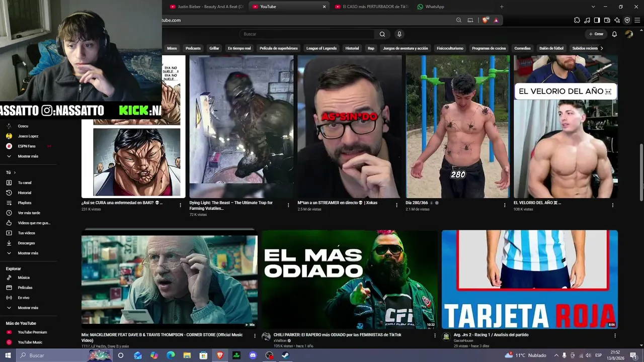Open the Microsoft Store taskbar icon
This screenshot has width=644, height=362.
(203, 355)
